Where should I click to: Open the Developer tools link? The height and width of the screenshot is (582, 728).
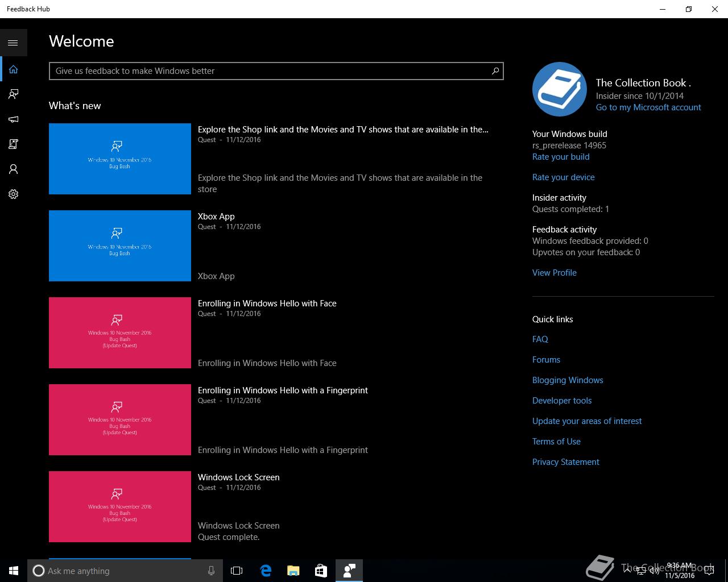coord(562,401)
